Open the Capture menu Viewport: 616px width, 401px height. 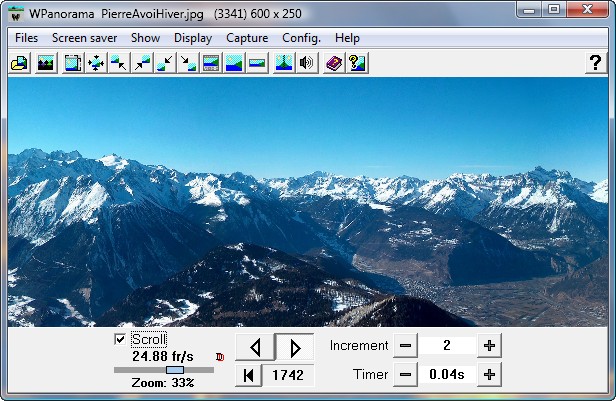[x=247, y=38]
